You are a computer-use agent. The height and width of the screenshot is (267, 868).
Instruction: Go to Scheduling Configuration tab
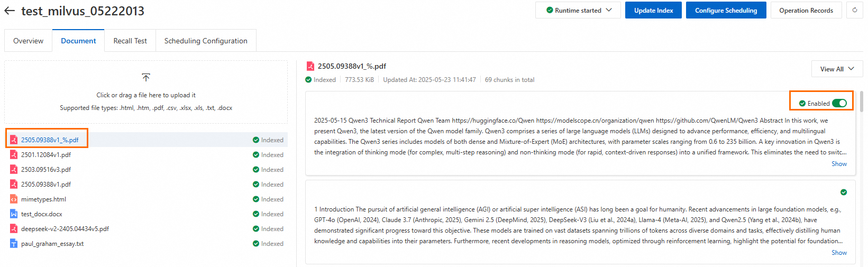click(x=206, y=41)
